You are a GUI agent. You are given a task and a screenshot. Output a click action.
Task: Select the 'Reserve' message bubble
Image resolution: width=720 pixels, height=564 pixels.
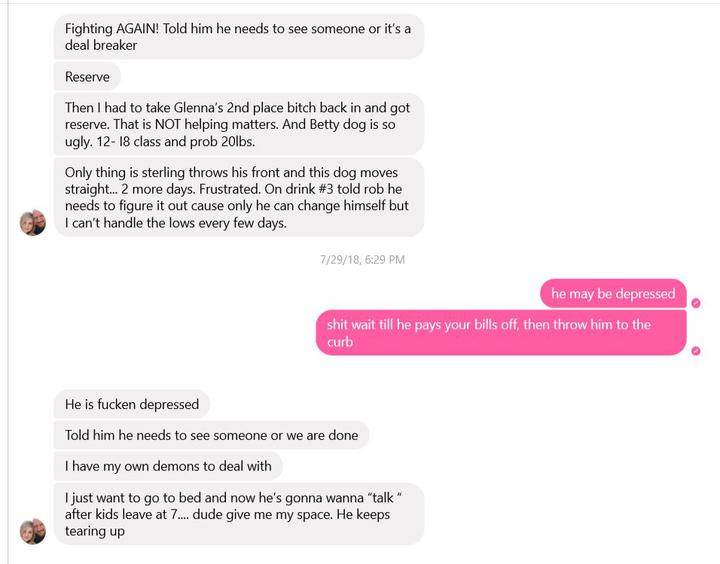(x=87, y=77)
